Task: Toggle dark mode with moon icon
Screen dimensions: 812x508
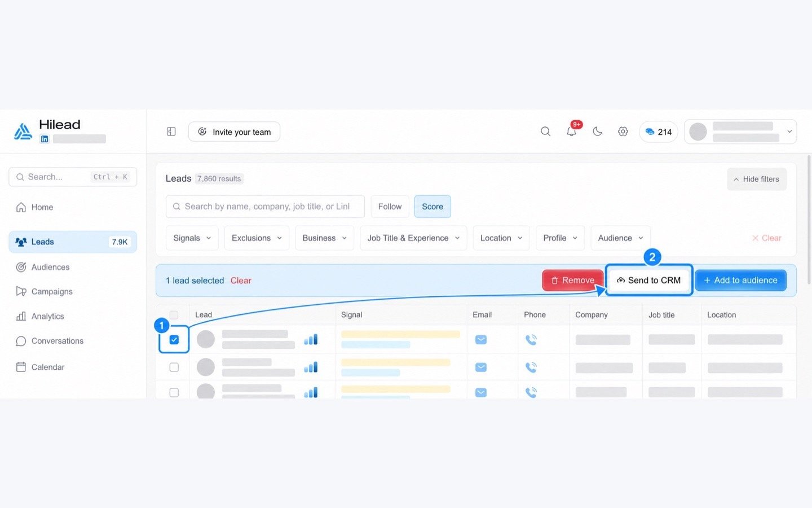Action: [x=597, y=132]
